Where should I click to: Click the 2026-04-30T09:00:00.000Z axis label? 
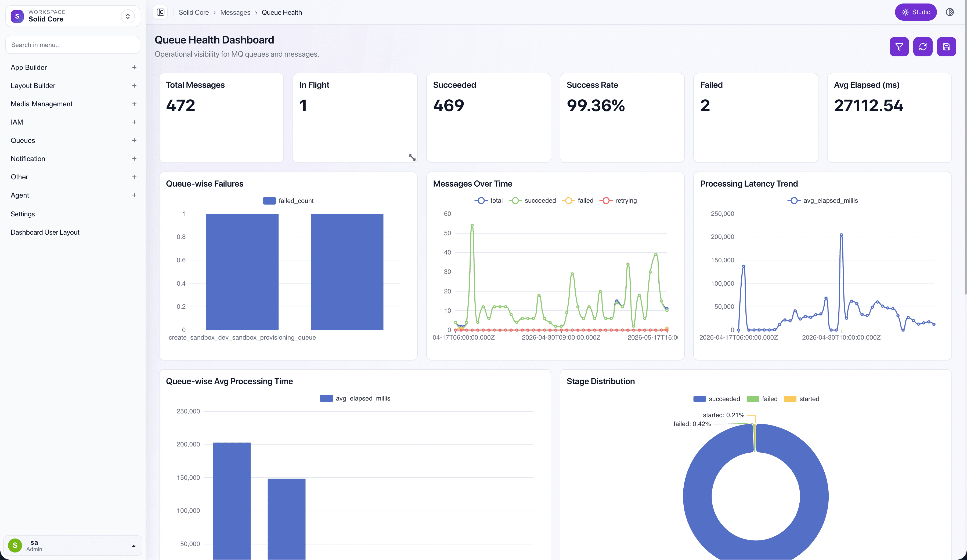561,337
